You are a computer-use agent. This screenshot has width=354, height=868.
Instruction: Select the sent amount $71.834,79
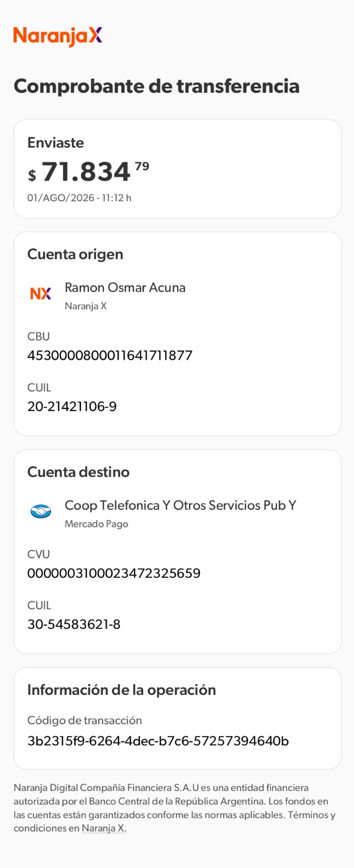pos(88,172)
